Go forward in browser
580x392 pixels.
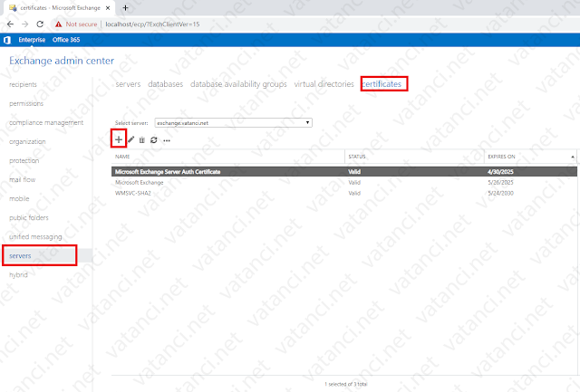click(x=24, y=24)
